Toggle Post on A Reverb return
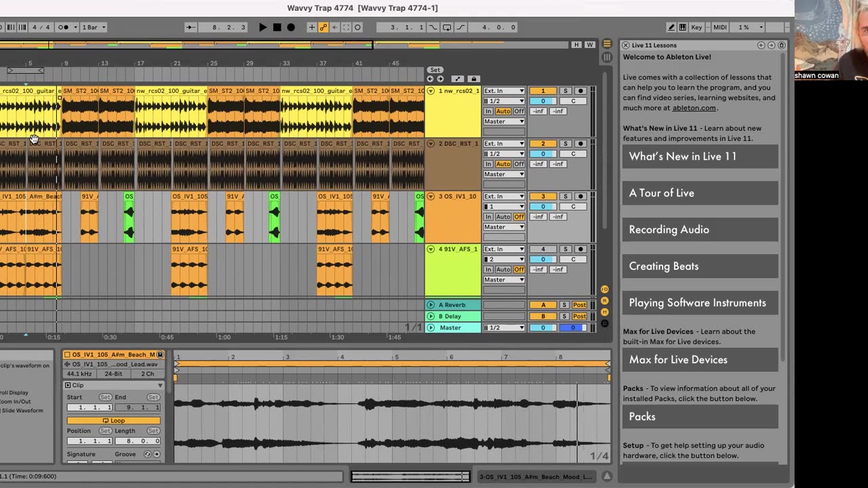 [580, 305]
